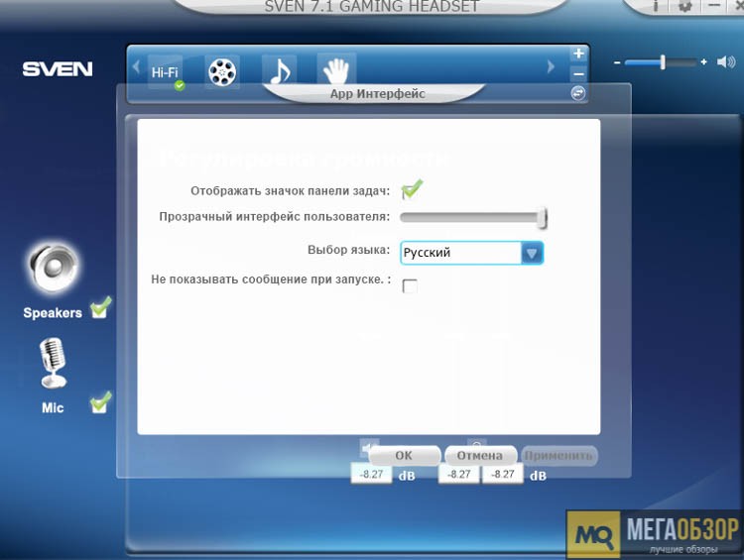744x560 pixels.
Task: Click the Отмена button
Action: (480, 456)
